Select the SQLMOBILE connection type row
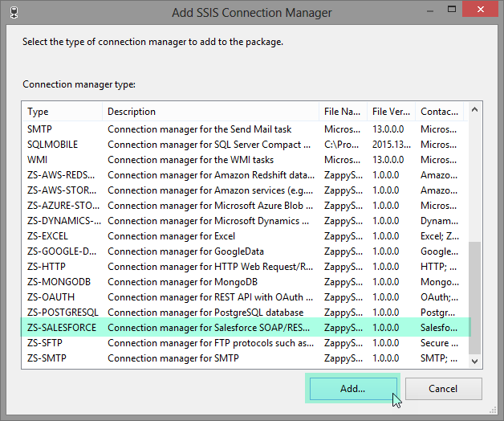This screenshot has width=504, height=421. pyautogui.click(x=246, y=145)
